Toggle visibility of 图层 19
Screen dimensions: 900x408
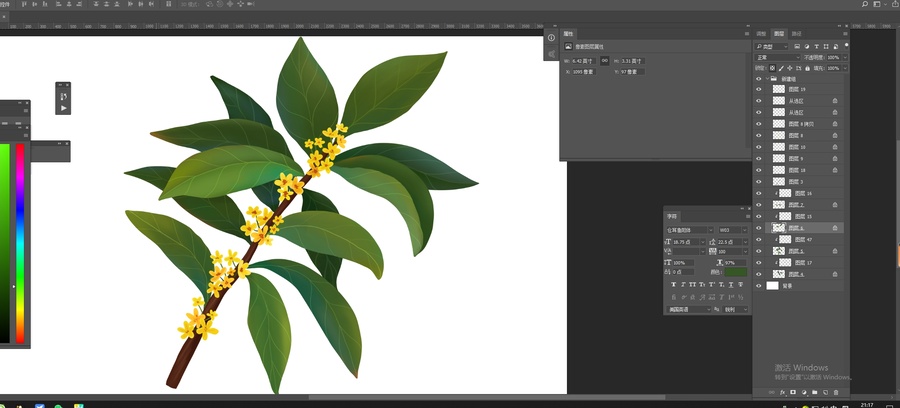(759, 90)
